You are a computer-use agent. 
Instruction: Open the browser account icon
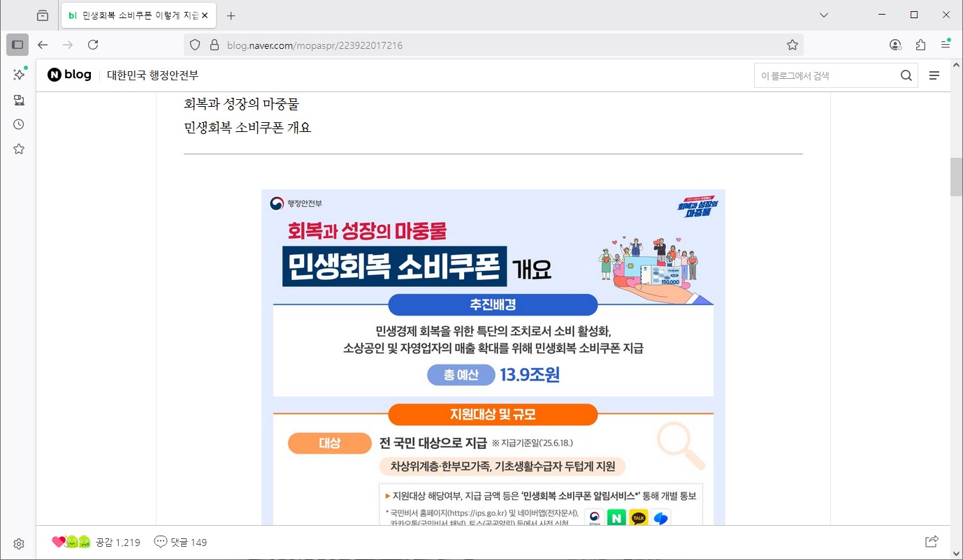[895, 45]
